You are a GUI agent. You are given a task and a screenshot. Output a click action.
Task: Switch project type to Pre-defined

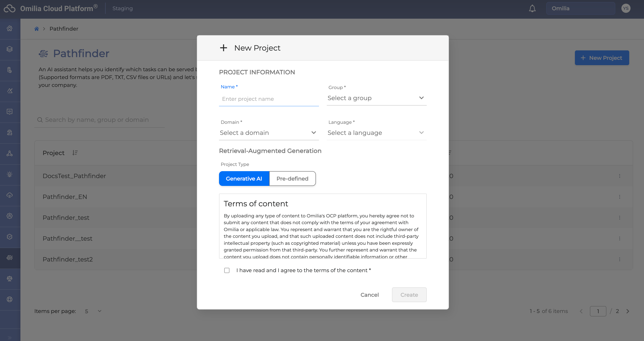coord(292,179)
